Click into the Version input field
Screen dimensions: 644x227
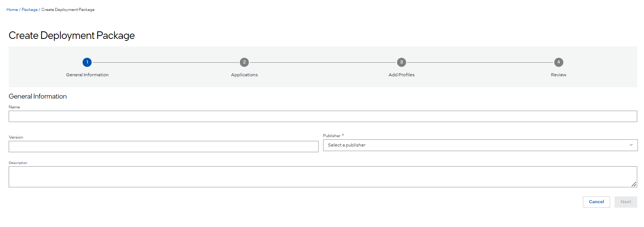[163, 147]
